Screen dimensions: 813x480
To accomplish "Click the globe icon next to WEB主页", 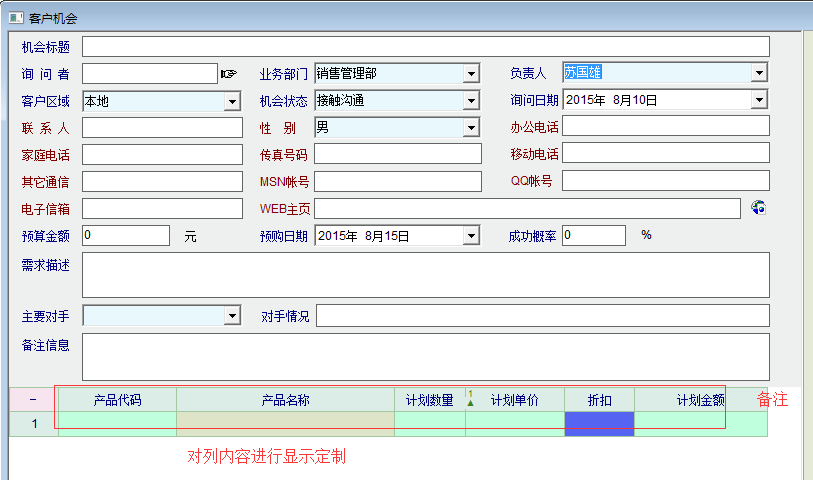I will pyautogui.click(x=759, y=208).
